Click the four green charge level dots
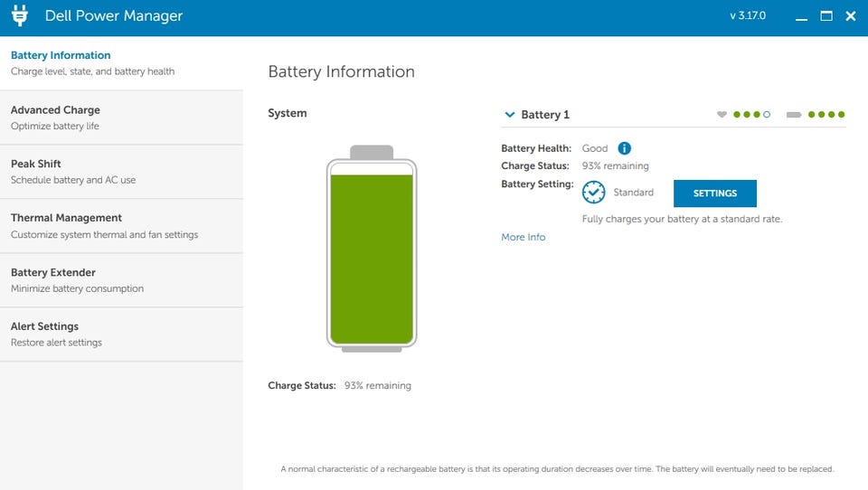Screen dimensions: 868x490 (x=826, y=115)
